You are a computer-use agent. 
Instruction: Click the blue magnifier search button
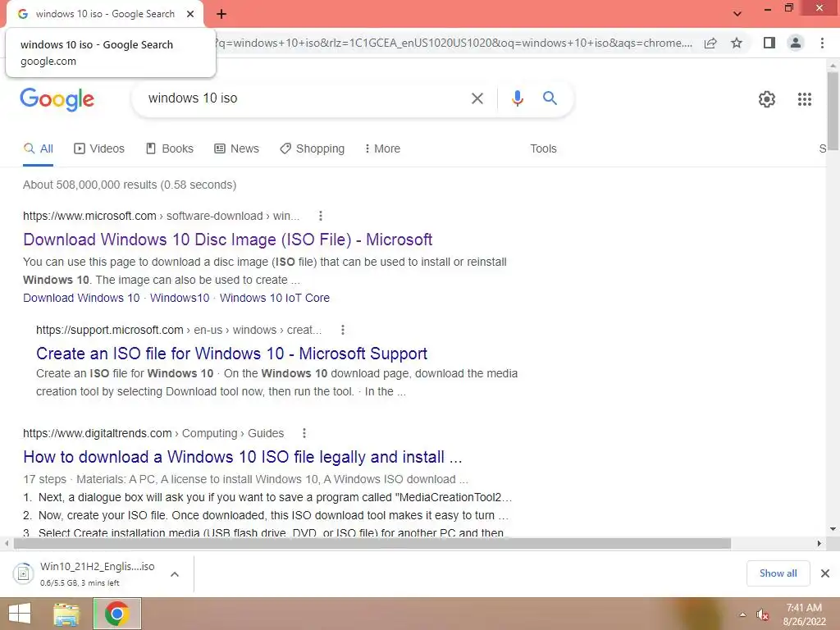pyautogui.click(x=550, y=98)
